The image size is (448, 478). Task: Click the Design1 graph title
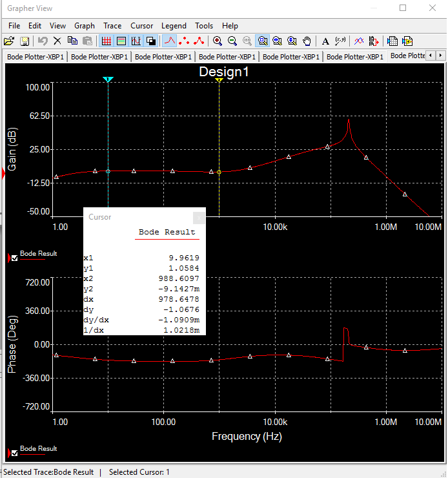pyautogui.click(x=224, y=72)
